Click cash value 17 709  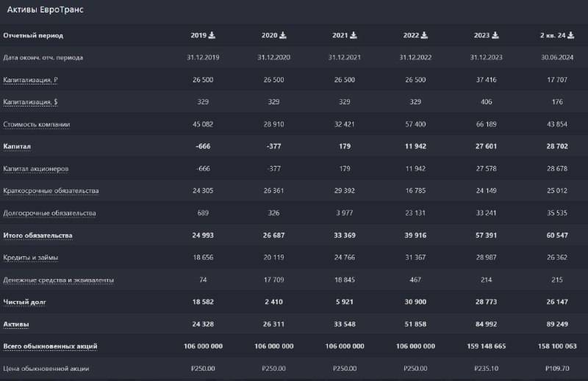[273, 280]
